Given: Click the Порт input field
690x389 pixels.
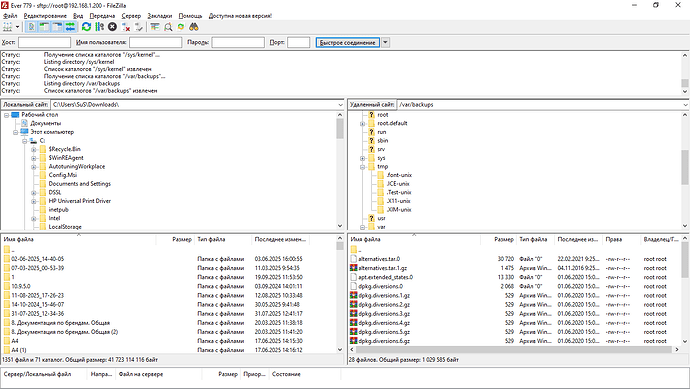Looking at the screenshot, I should 299,42.
